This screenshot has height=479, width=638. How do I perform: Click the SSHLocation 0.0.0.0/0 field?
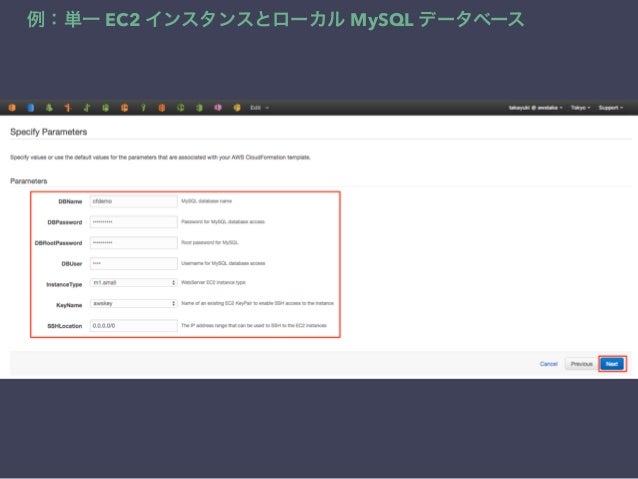[x=133, y=326]
